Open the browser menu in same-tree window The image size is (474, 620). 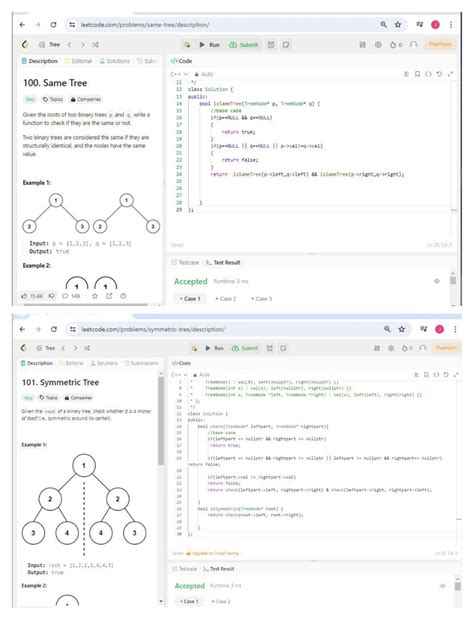451,25
